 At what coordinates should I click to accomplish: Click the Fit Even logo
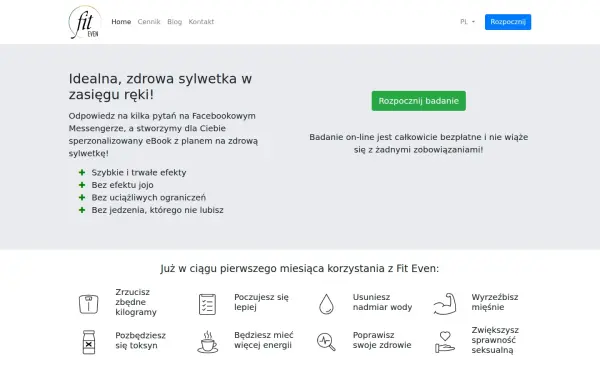[85, 22]
